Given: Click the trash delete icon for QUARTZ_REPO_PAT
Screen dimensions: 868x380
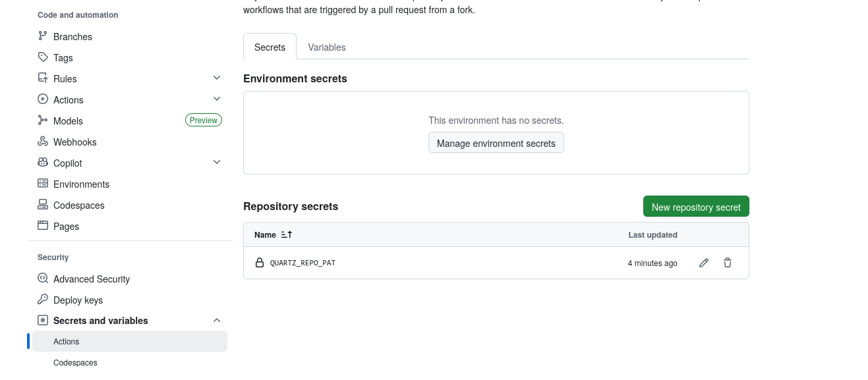Looking at the screenshot, I should tap(728, 263).
